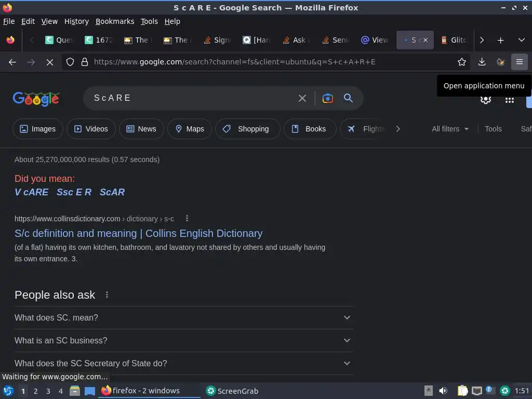
Task: Follow suggestion 'V cARE'
Action: (x=32, y=192)
